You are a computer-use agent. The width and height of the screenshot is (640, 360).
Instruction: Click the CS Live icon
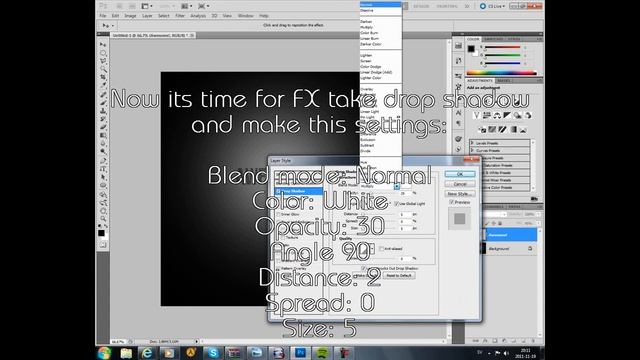point(483,6)
